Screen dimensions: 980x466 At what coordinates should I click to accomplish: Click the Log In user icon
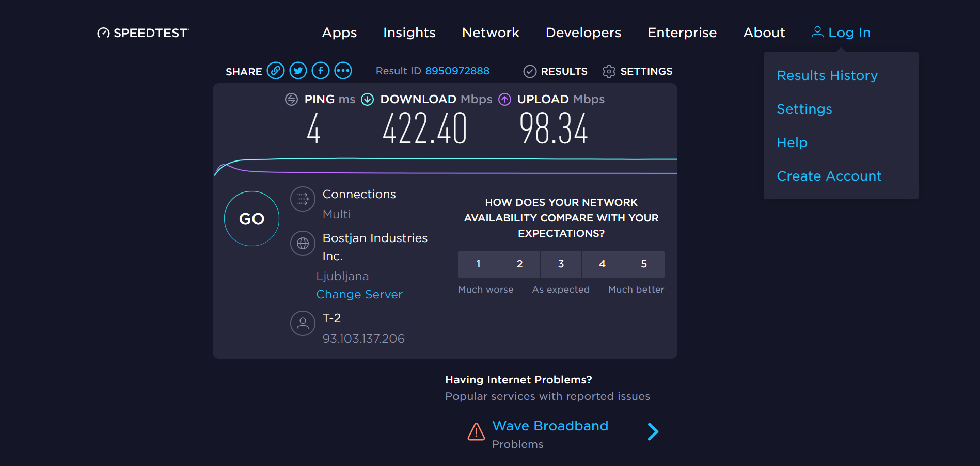817,32
